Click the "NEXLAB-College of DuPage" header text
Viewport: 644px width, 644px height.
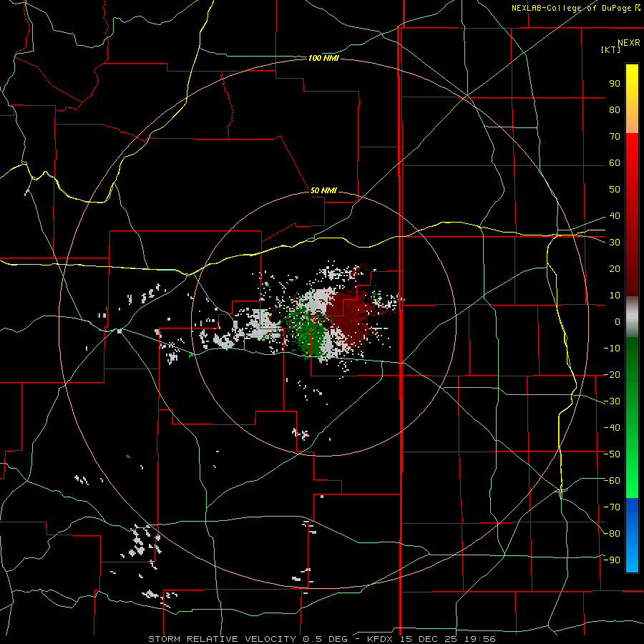[572, 8]
